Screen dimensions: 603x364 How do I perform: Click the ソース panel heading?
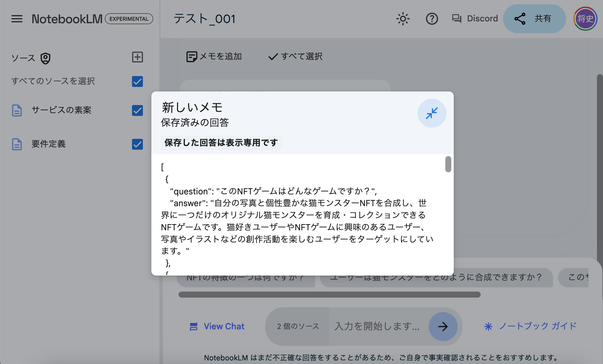23,58
